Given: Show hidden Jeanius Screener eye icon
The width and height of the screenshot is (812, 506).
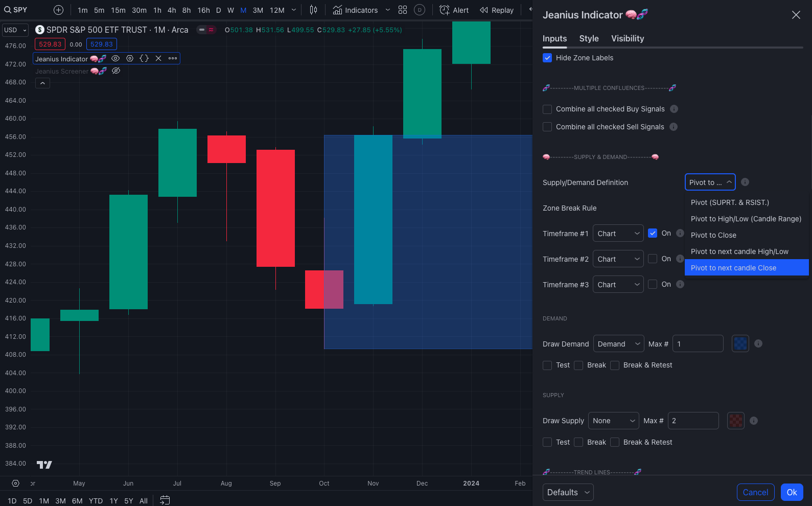Looking at the screenshot, I should (116, 71).
